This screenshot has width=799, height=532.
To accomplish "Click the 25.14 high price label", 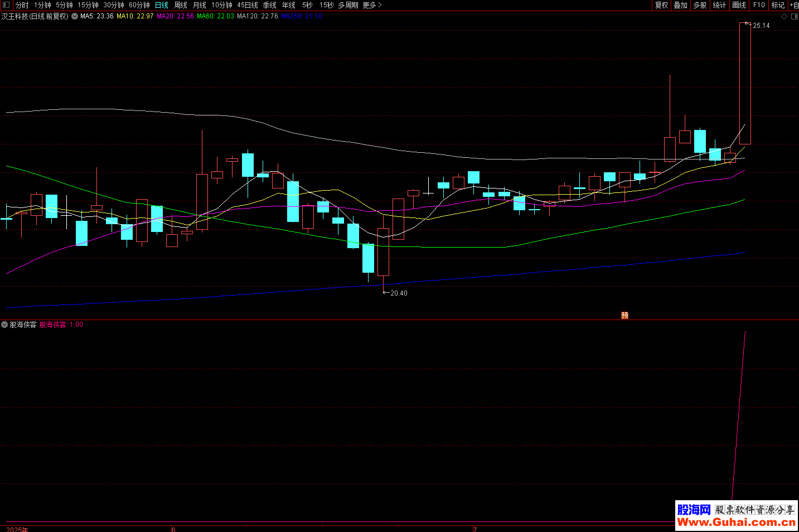I will (761, 26).
